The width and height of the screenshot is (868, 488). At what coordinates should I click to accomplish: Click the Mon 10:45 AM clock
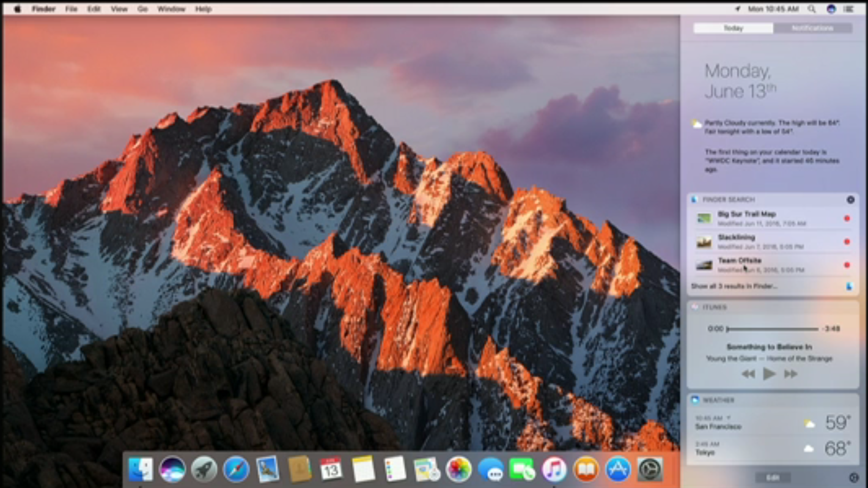click(773, 9)
